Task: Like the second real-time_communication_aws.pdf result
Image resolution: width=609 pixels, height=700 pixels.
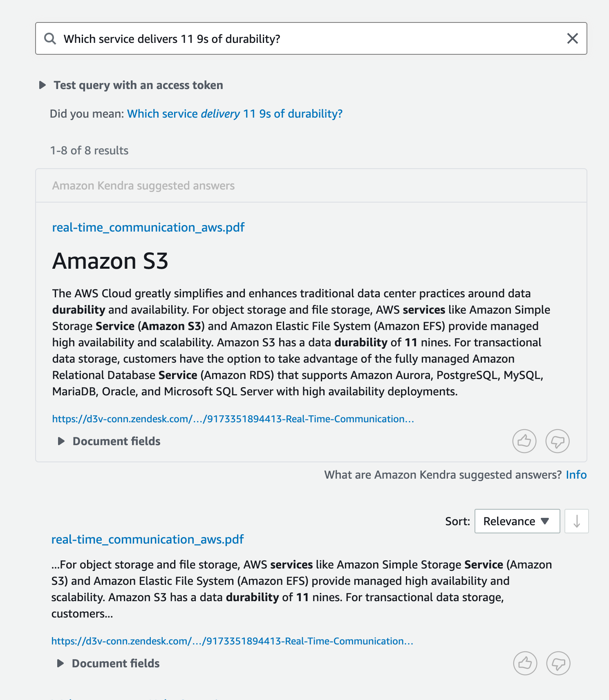Action: point(525,663)
